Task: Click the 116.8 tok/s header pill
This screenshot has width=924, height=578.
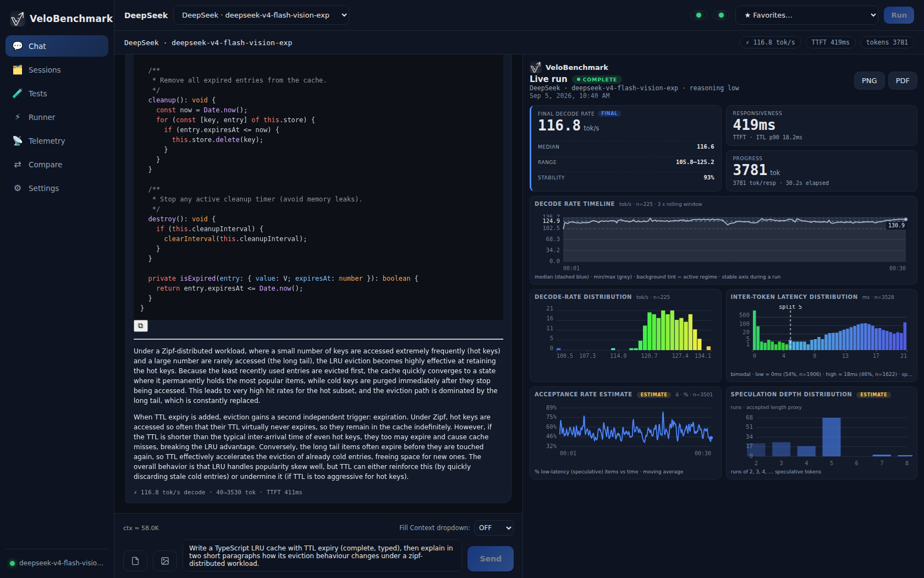Action: click(x=770, y=42)
